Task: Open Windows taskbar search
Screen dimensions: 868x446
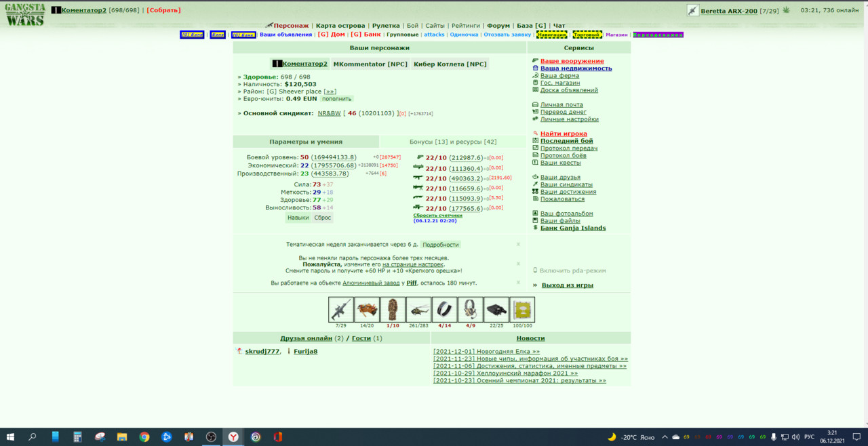Action: 32,437
